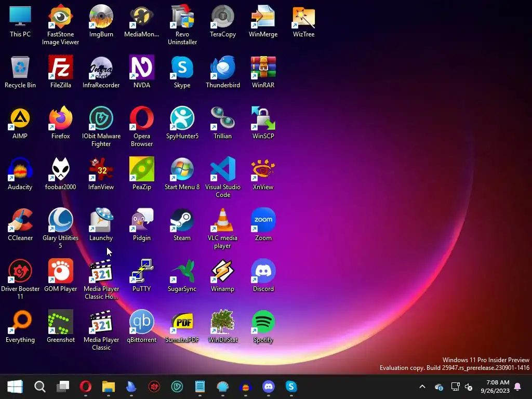Select the FileZilla desktop icon

pos(60,72)
